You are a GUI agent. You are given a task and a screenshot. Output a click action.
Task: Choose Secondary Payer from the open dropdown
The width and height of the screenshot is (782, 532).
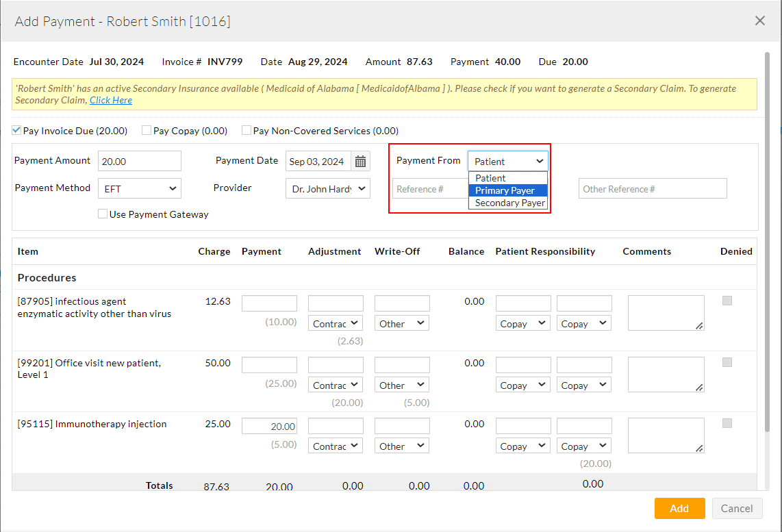point(507,203)
